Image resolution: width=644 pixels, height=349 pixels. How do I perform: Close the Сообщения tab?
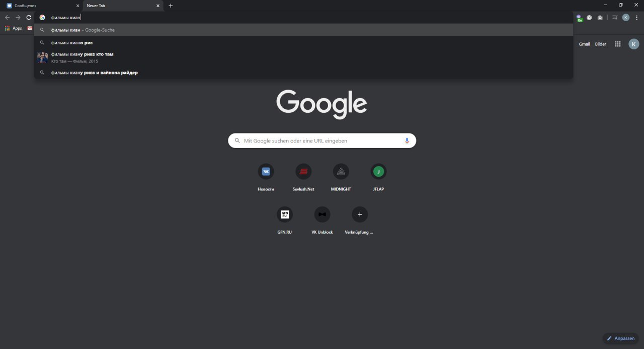77,6
